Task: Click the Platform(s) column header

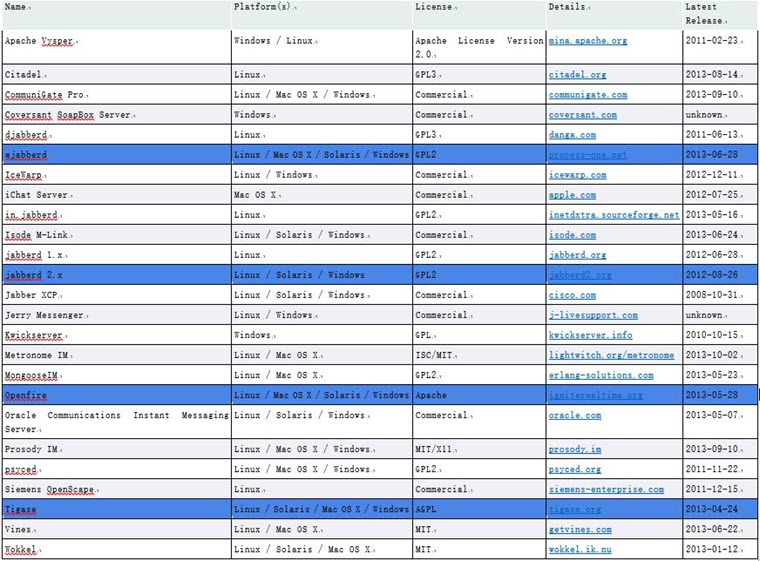Action: point(322,15)
